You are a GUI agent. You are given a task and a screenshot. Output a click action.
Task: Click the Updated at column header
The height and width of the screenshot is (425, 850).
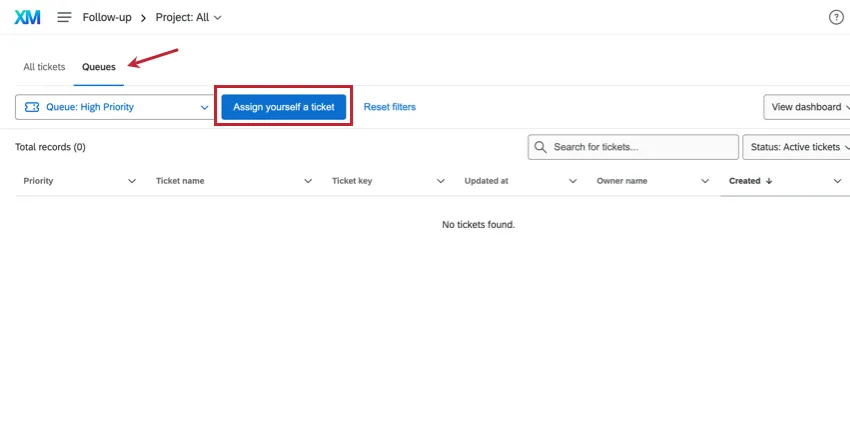(x=486, y=181)
